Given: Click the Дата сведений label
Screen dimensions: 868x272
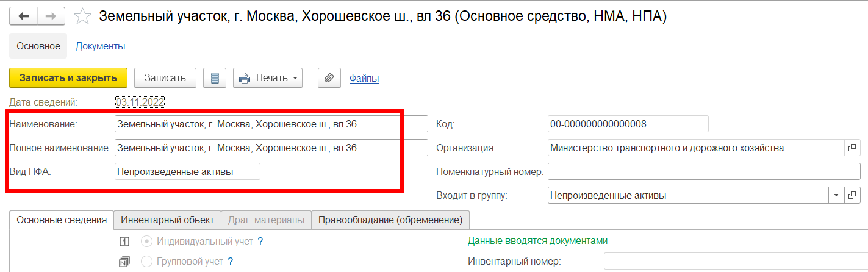Looking at the screenshot, I should (x=43, y=102).
